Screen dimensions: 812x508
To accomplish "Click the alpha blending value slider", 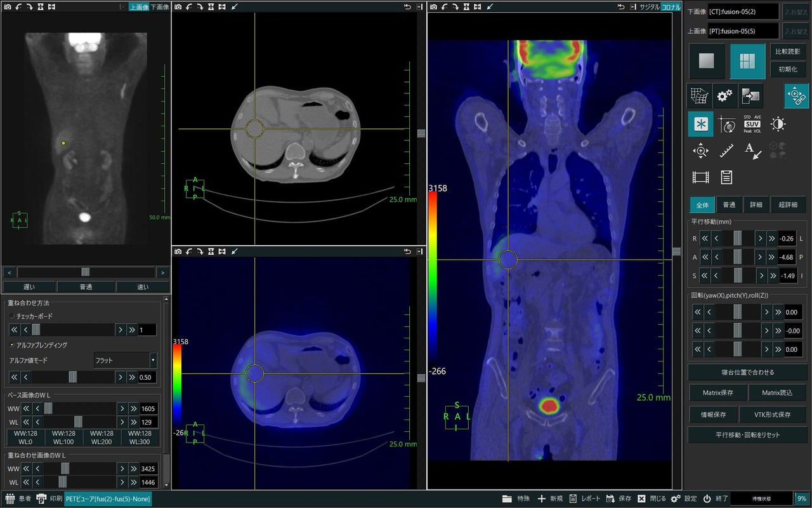I will coord(73,377).
